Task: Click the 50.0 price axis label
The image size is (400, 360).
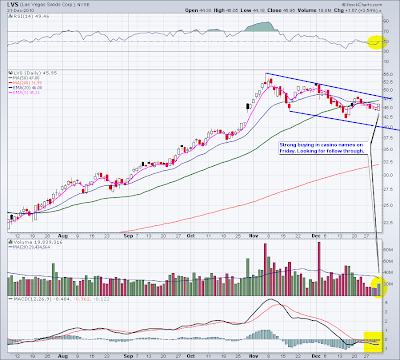Action: [x=388, y=90]
